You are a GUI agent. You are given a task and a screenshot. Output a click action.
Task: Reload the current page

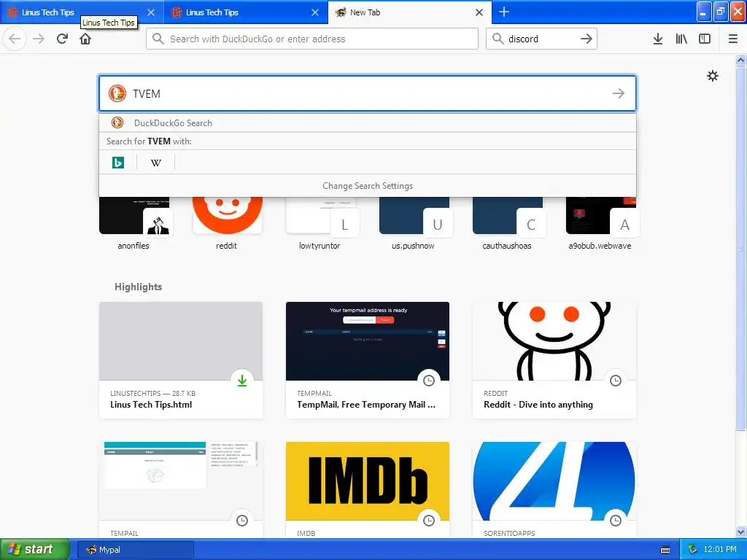point(62,39)
